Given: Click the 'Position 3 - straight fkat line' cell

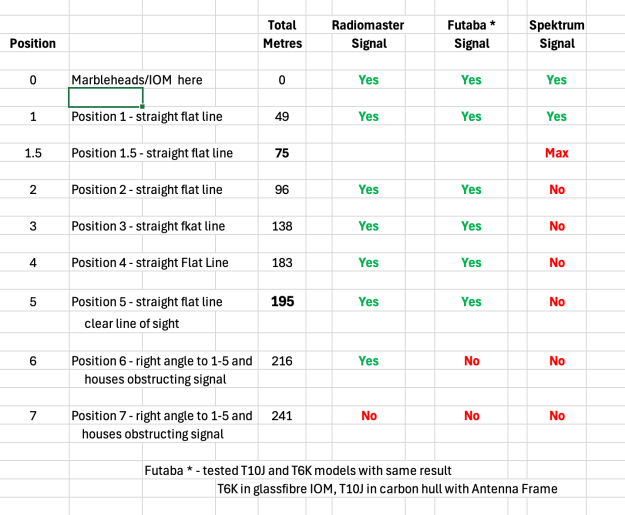Looking at the screenshot, I should (148, 226).
